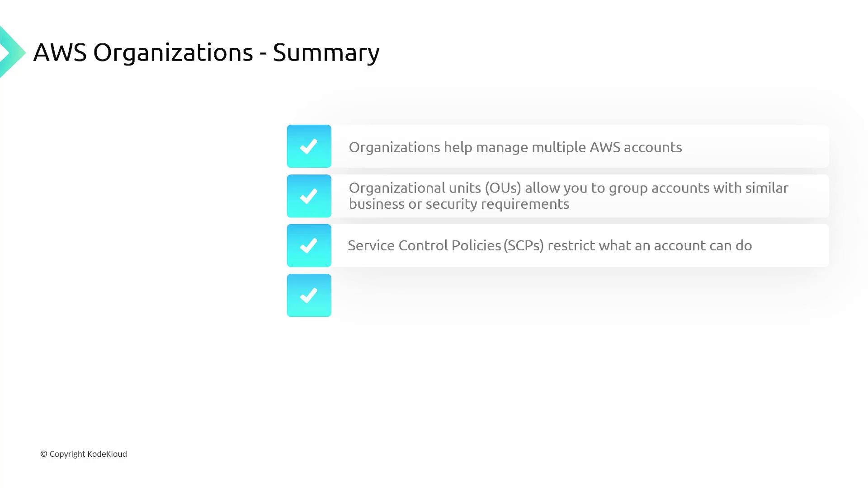Click 'AWS accounts' in the first bullet
Viewport: 868px width, 488px height.
click(x=636, y=147)
